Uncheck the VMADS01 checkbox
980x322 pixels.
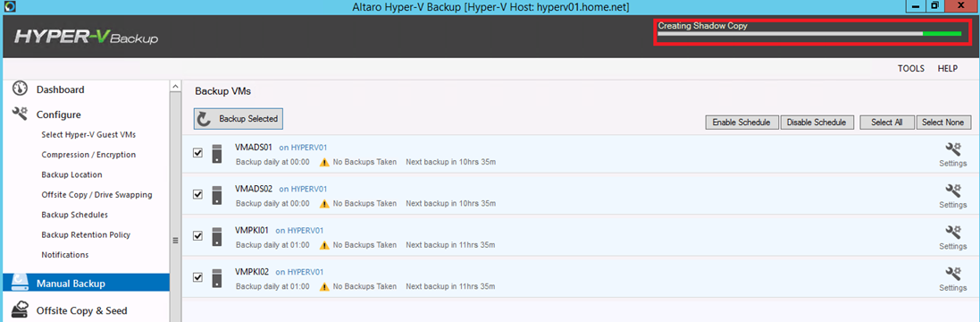pos(198,153)
